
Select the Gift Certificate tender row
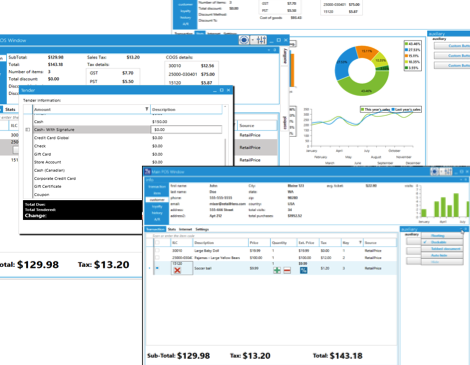tap(88, 186)
